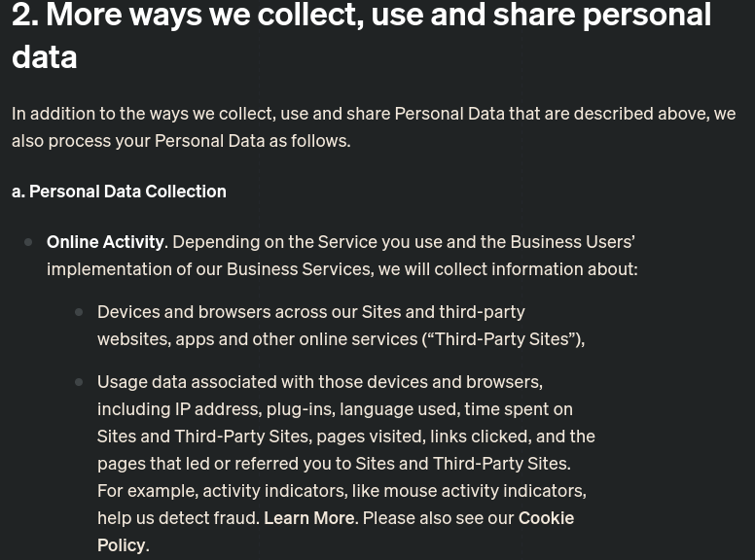Click bullet dot beside Online Activity
755x560 pixels.
(28, 241)
